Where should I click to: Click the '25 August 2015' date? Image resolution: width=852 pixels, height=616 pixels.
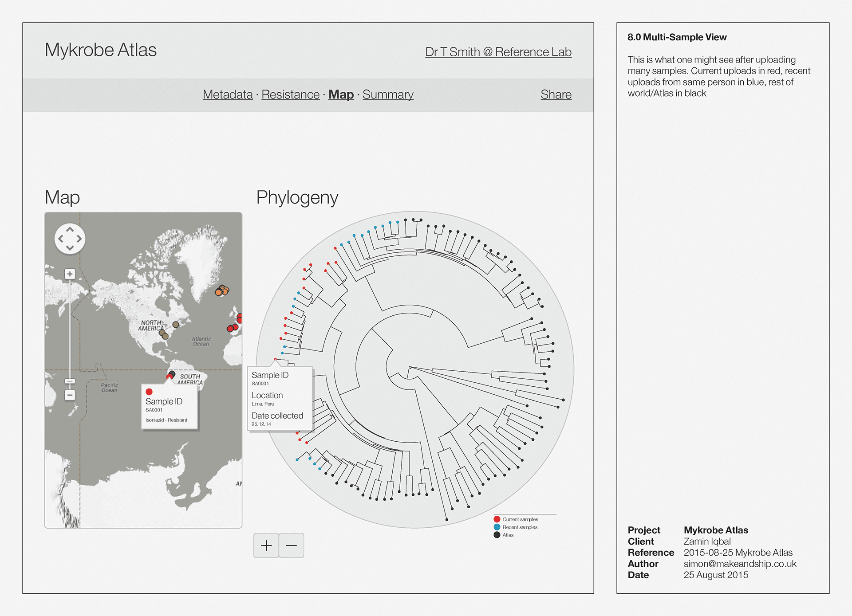click(x=716, y=575)
